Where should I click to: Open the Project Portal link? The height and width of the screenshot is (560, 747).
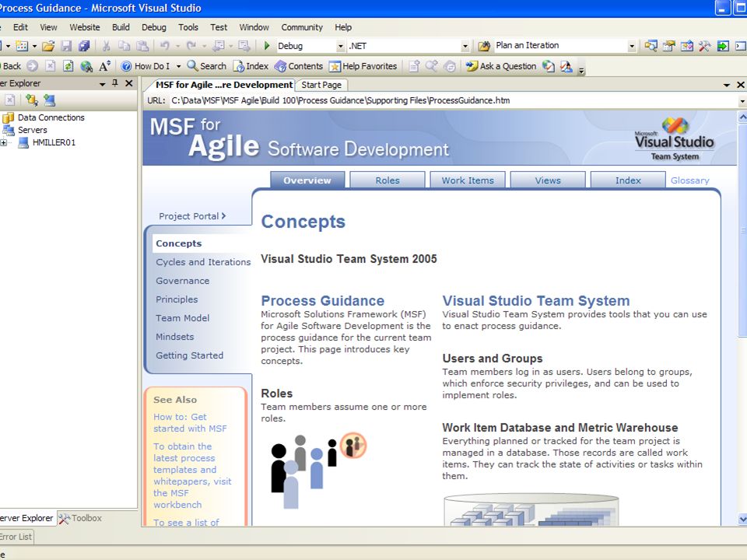pos(192,216)
